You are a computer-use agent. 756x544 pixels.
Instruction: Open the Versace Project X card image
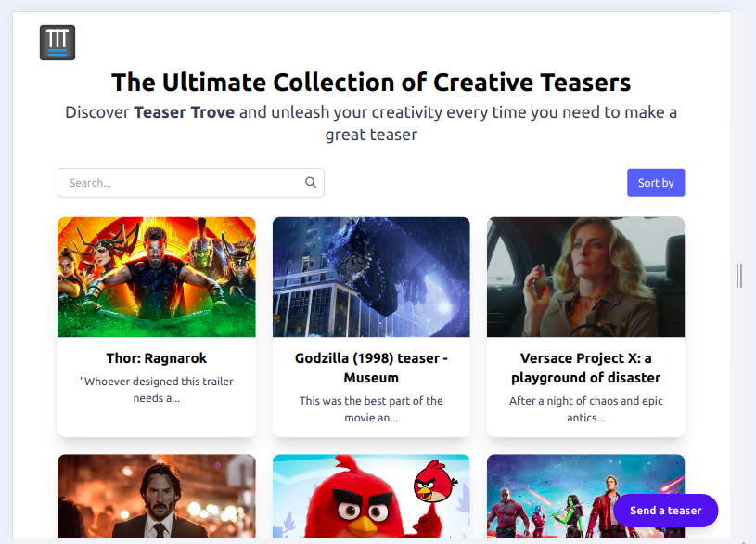pyautogui.click(x=586, y=277)
